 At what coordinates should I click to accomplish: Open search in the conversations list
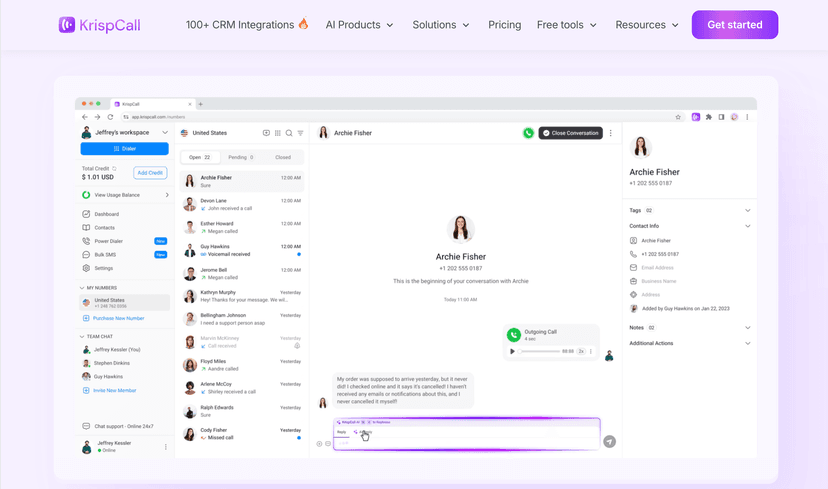click(289, 133)
